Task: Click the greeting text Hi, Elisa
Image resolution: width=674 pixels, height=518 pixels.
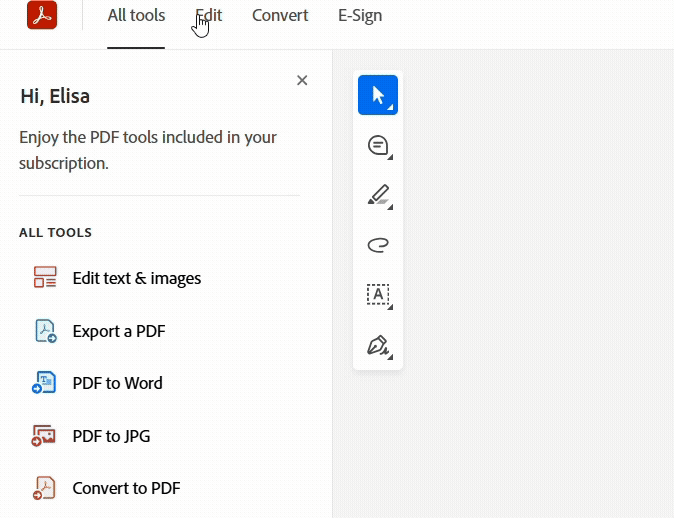Action: (55, 96)
